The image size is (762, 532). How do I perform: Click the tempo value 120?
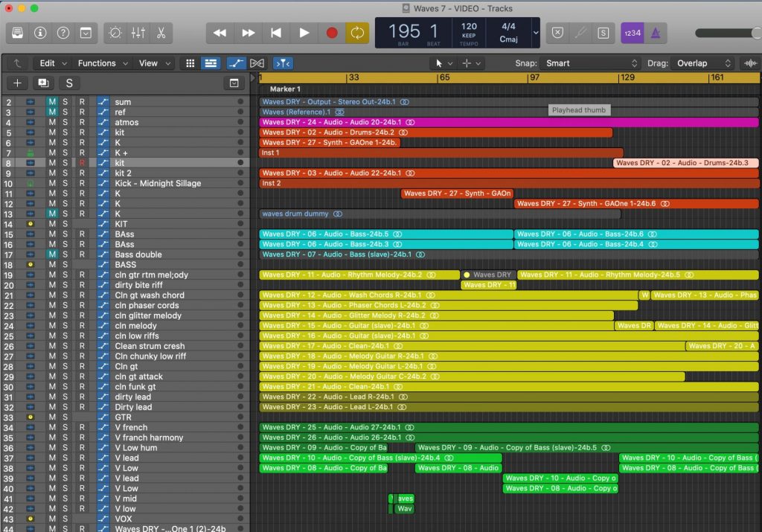coord(469,26)
